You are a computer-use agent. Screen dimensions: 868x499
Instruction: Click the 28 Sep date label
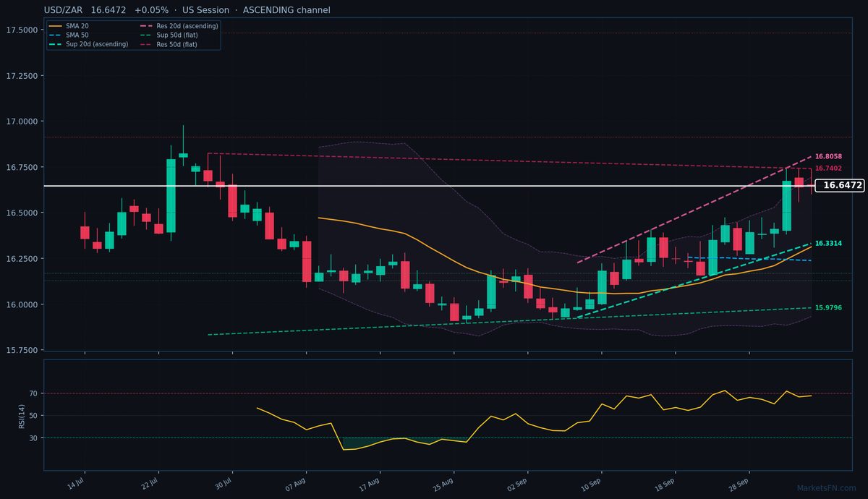coord(739,483)
